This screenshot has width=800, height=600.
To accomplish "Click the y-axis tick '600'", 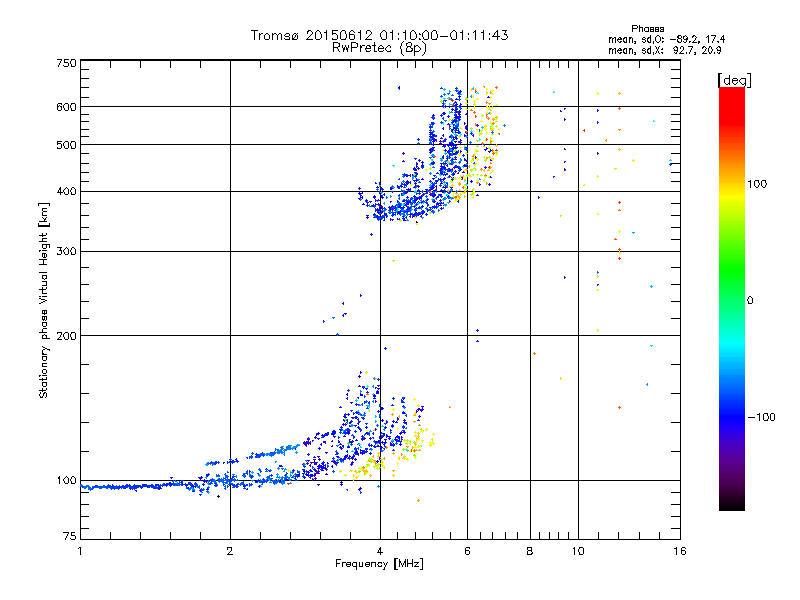I will click(66, 107).
